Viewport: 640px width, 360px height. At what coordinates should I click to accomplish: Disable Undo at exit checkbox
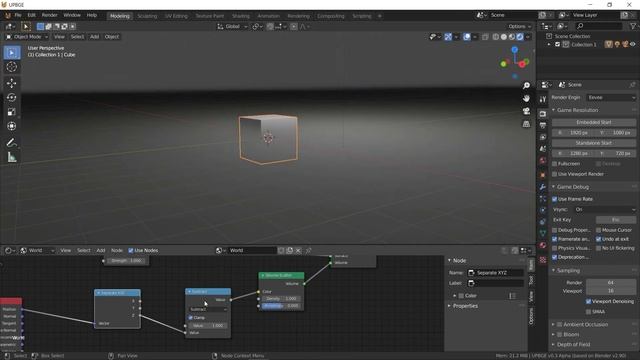598,239
